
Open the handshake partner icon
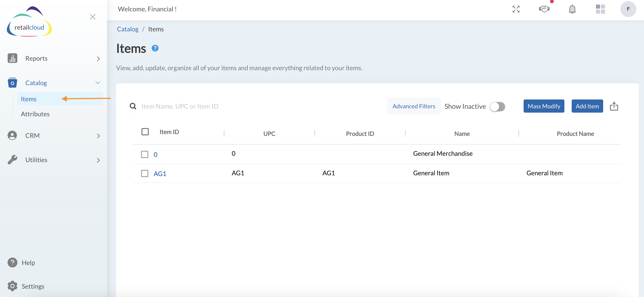tap(544, 9)
